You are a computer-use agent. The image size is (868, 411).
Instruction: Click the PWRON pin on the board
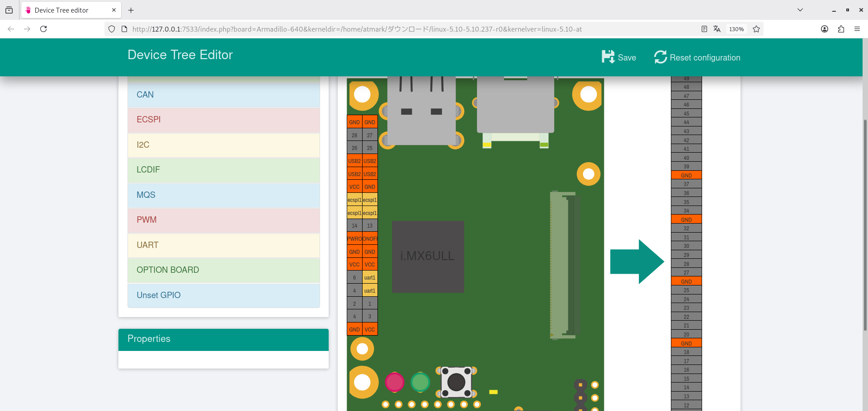[354, 239]
